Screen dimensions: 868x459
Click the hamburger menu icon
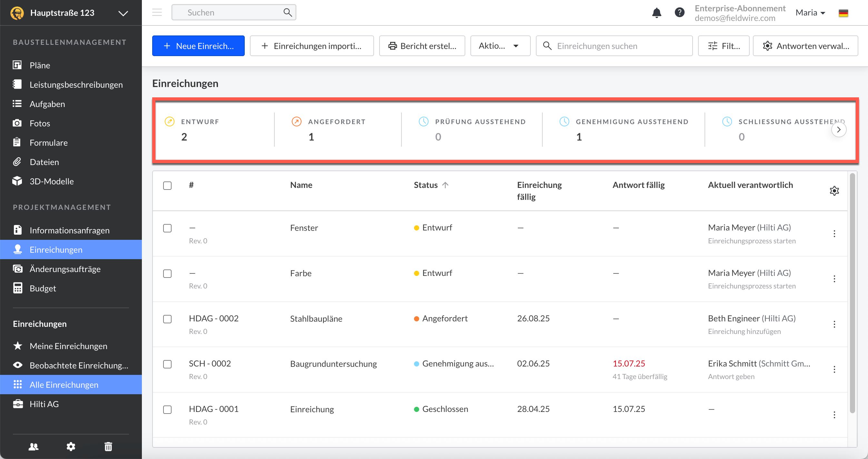click(157, 13)
